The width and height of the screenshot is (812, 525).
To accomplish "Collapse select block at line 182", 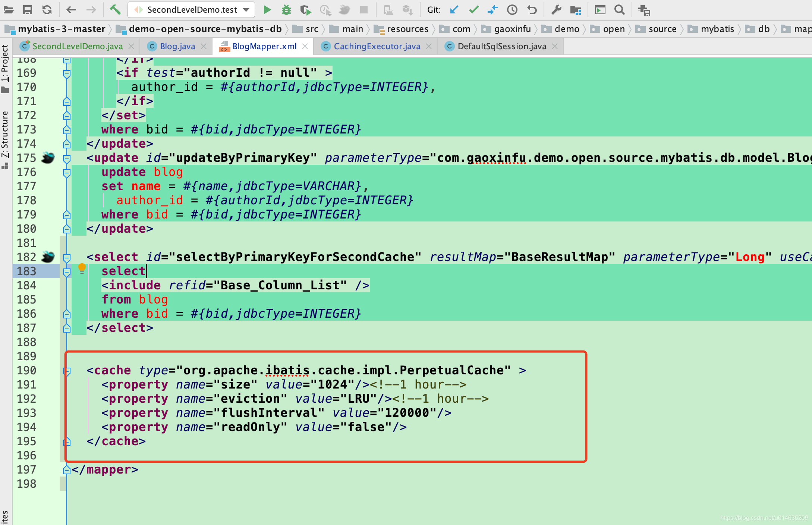I will pyautogui.click(x=67, y=258).
